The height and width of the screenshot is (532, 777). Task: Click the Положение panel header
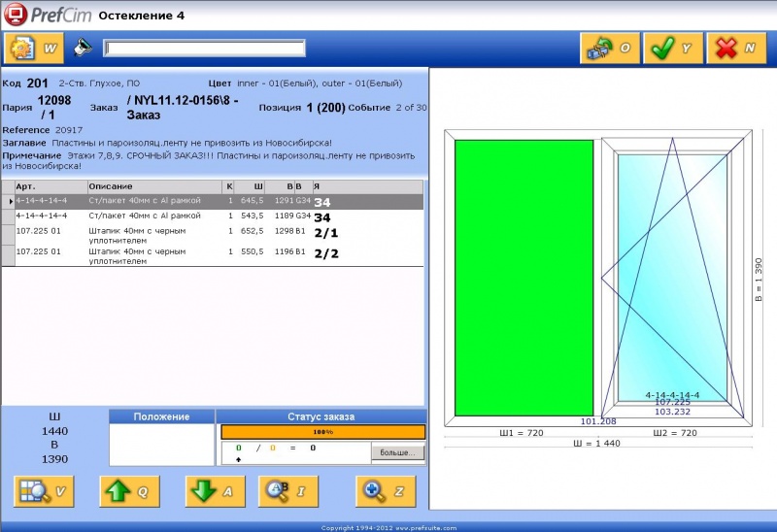coord(161,416)
